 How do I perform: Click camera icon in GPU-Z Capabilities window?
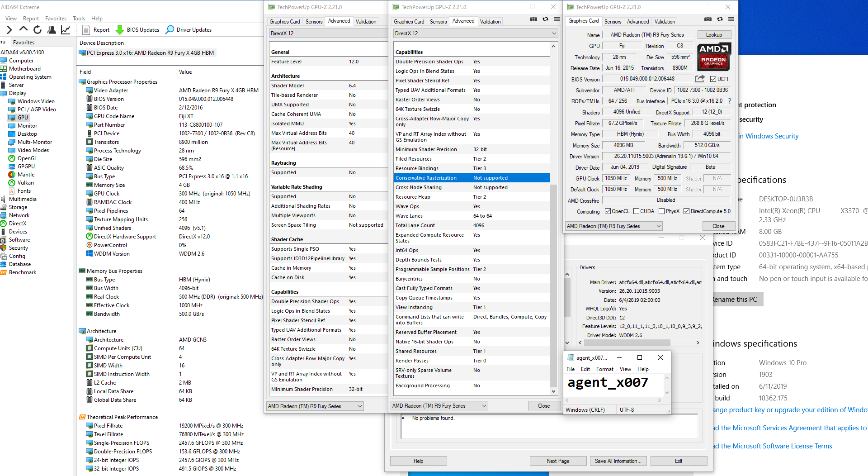[533, 19]
